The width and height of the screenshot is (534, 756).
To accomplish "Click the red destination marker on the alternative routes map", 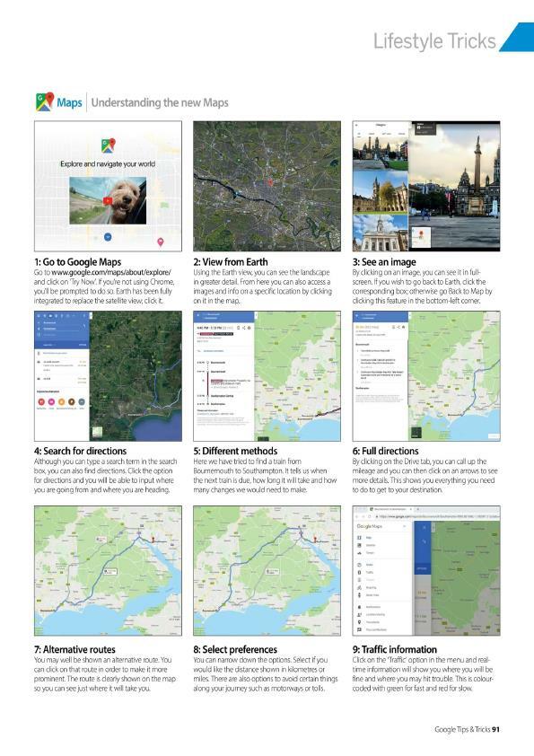I will point(153,539).
